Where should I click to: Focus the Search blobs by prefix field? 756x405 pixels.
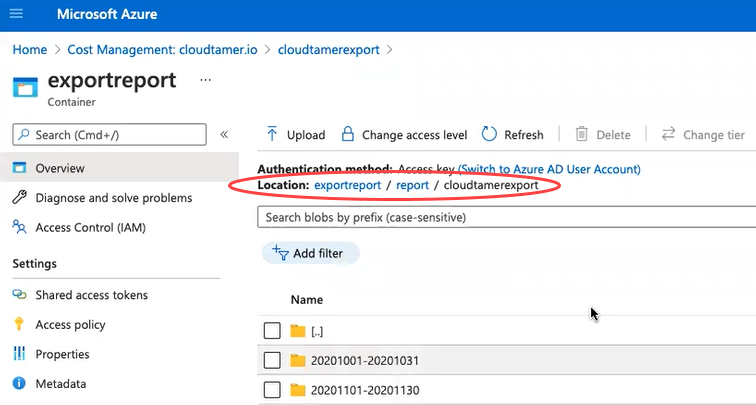(507, 217)
